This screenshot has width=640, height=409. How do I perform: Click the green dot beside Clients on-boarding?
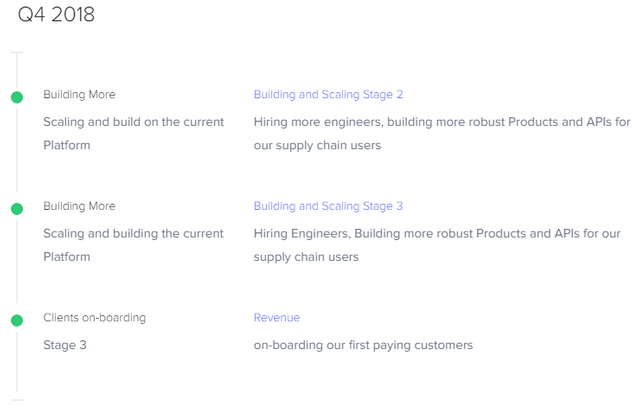(x=17, y=320)
